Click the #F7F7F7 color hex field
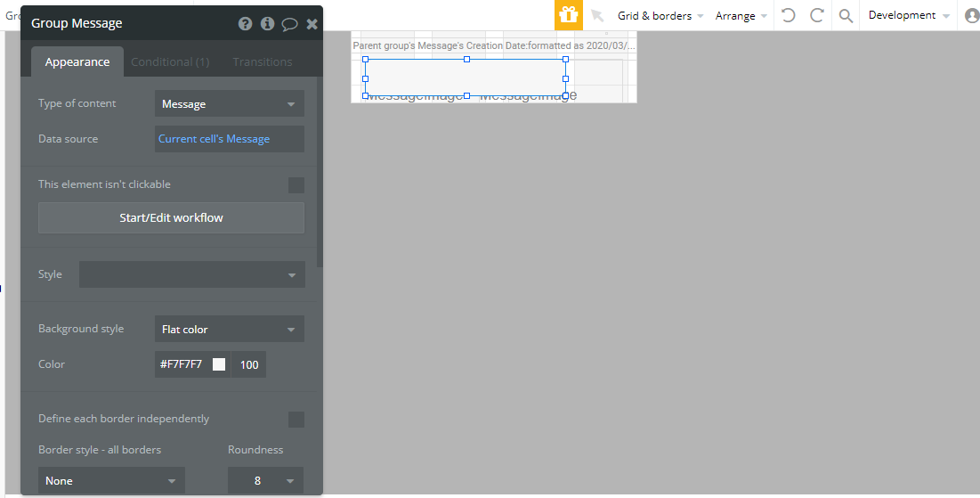 click(182, 364)
